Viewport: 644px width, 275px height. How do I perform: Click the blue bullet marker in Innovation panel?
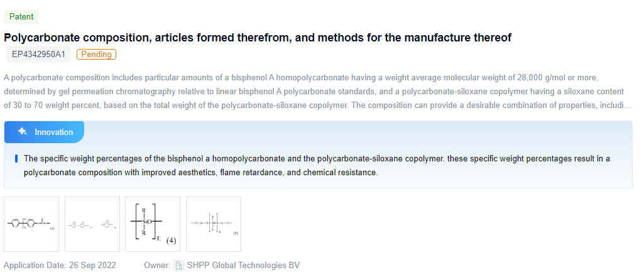pos(16,159)
